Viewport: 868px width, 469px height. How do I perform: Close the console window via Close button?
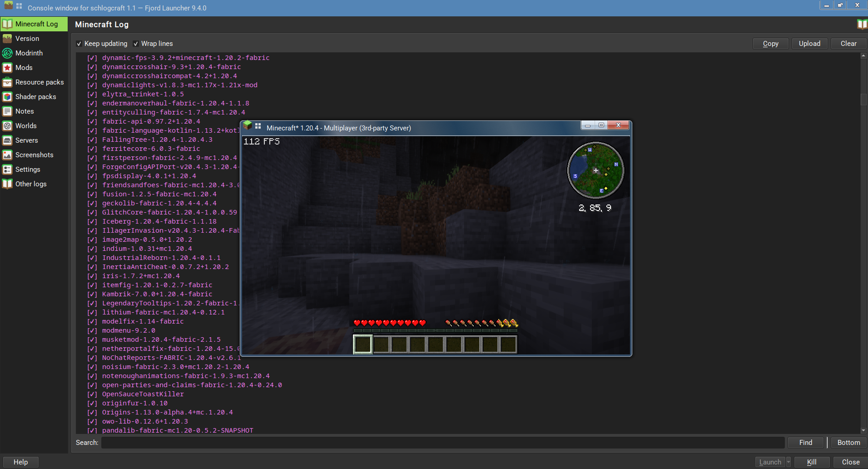(x=850, y=462)
